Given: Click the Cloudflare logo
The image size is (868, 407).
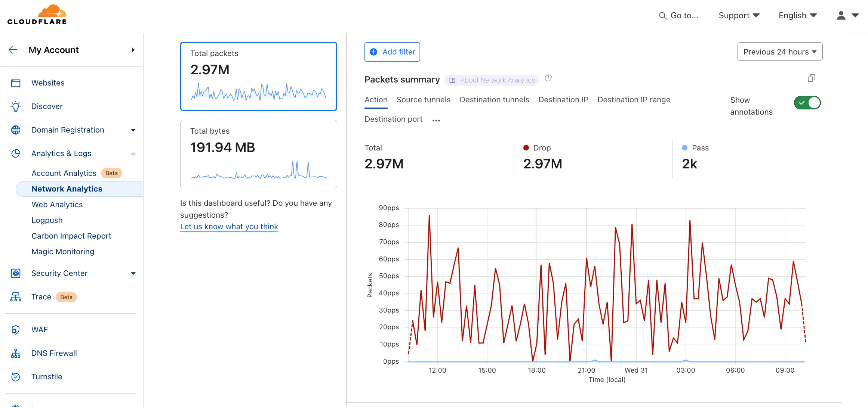Looking at the screenshot, I should pyautogui.click(x=37, y=14).
